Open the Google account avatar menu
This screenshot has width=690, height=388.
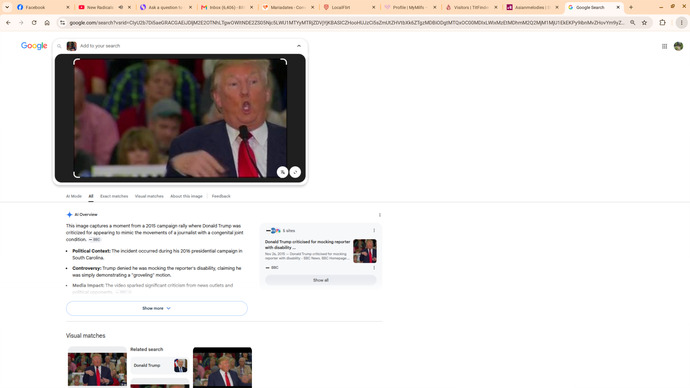[x=678, y=46]
